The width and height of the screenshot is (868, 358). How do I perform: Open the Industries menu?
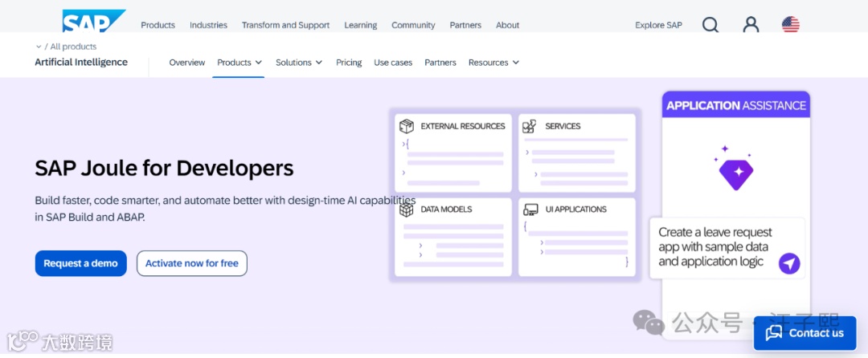click(208, 25)
